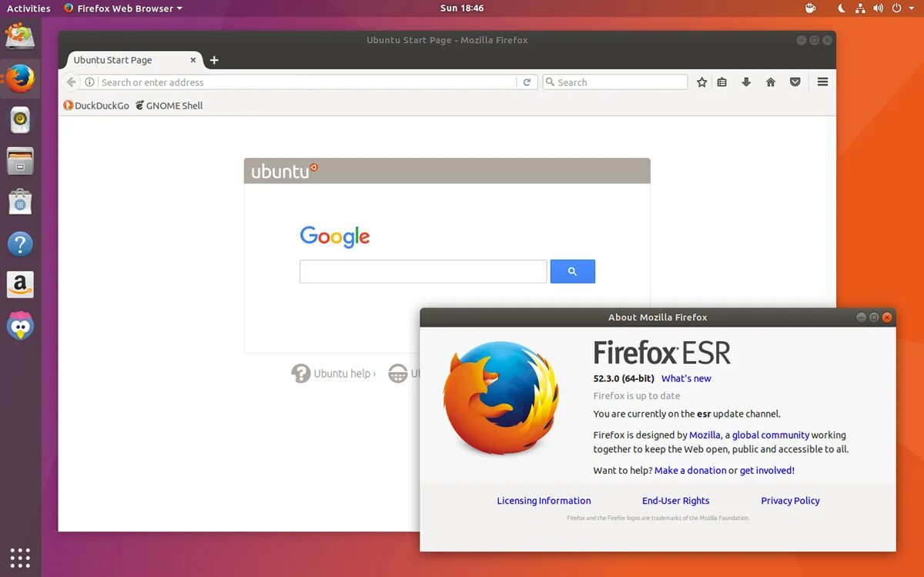This screenshot has width=924, height=577.
Task: Click the large Firefox logo in About dialog
Action: [x=500, y=398]
